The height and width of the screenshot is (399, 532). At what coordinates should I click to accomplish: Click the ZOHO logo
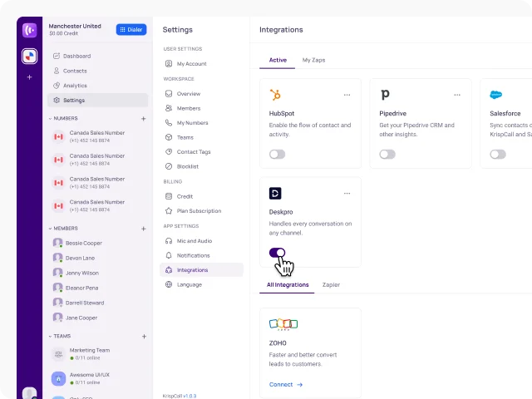pos(283,324)
